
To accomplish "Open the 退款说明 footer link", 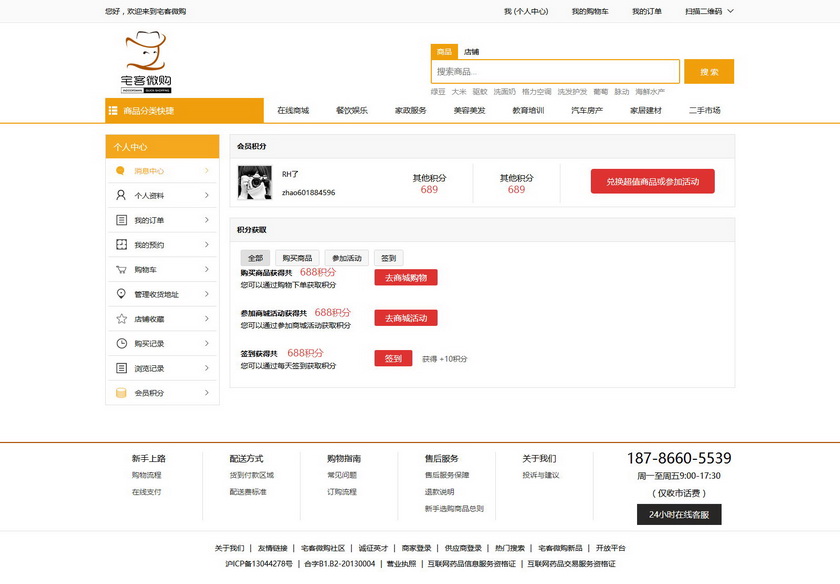I will pyautogui.click(x=439, y=491).
